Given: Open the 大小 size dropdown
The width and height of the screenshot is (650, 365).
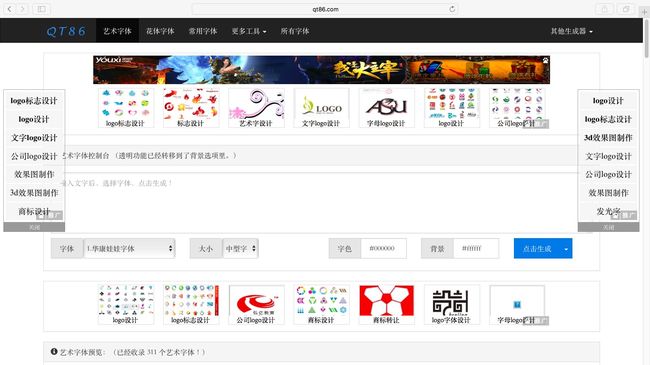Looking at the screenshot, I should (240, 248).
